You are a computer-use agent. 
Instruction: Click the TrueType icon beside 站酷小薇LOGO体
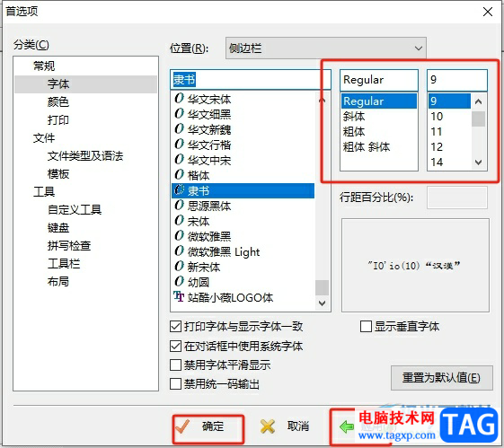click(x=179, y=297)
